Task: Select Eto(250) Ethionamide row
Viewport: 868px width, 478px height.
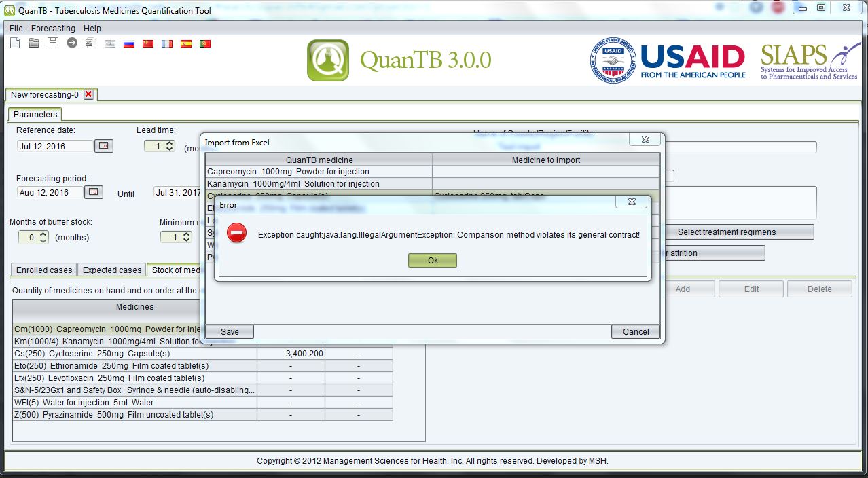Action: [202, 366]
